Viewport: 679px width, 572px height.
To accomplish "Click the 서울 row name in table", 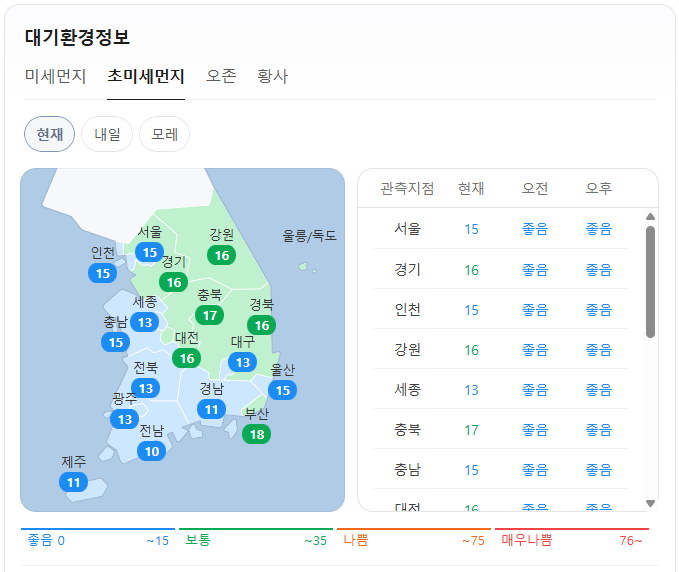I will [407, 229].
